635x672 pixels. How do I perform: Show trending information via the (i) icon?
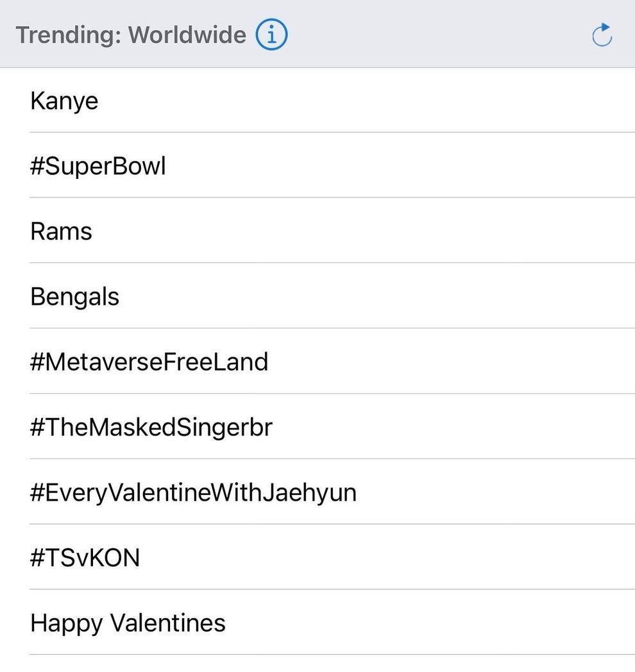click(271, 35)
